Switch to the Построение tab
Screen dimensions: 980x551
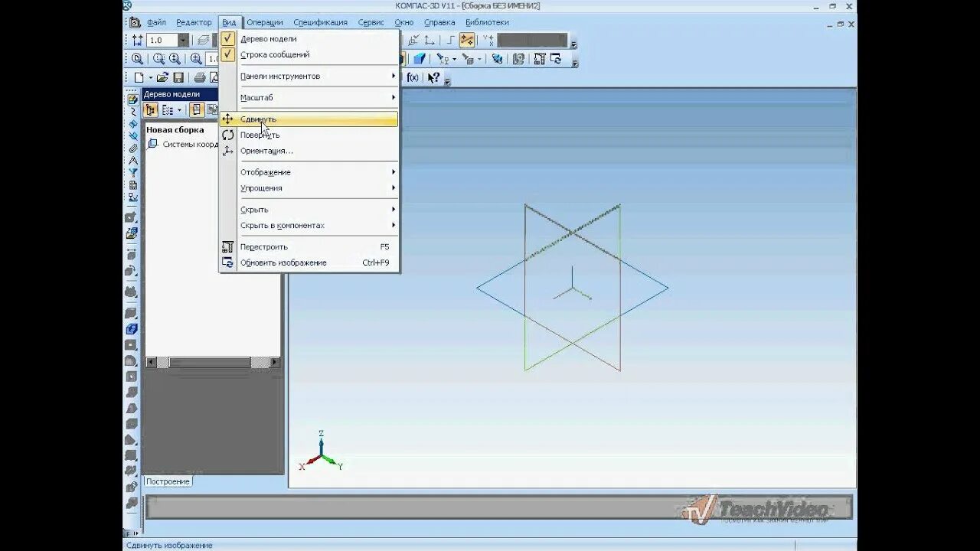[x=168, y=481]
